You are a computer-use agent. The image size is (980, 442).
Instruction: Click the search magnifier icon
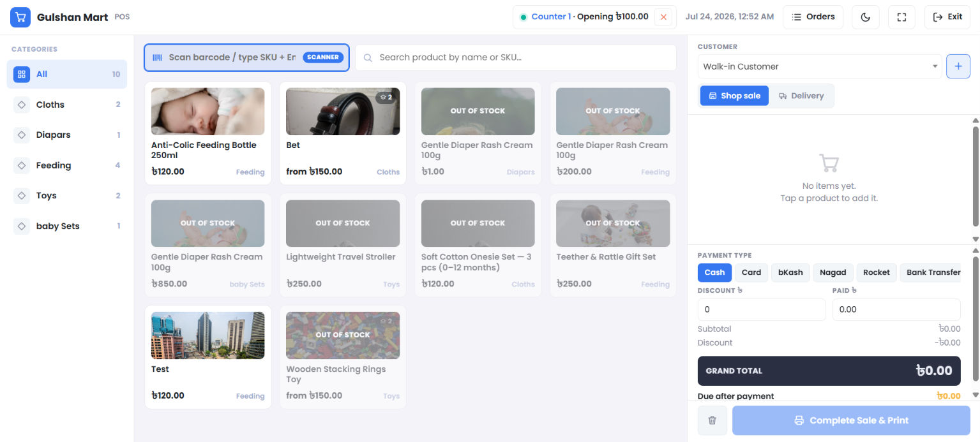(x=368, y=57)
